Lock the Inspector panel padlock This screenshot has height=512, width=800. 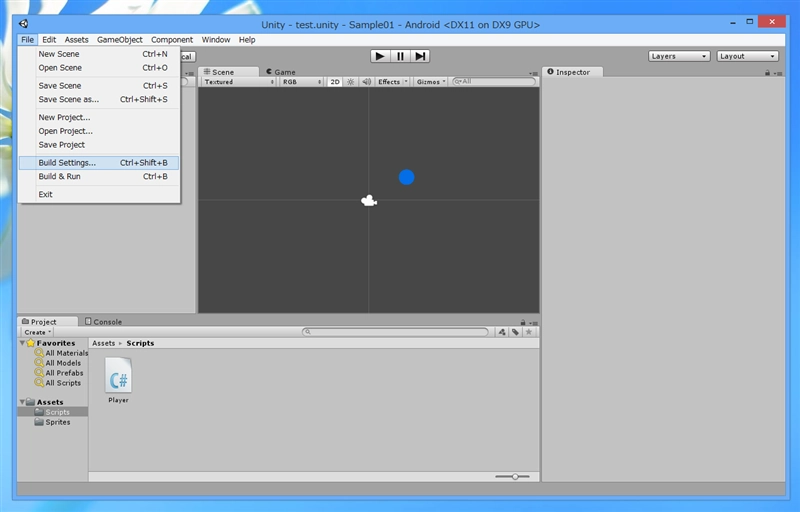click(767, 73)
